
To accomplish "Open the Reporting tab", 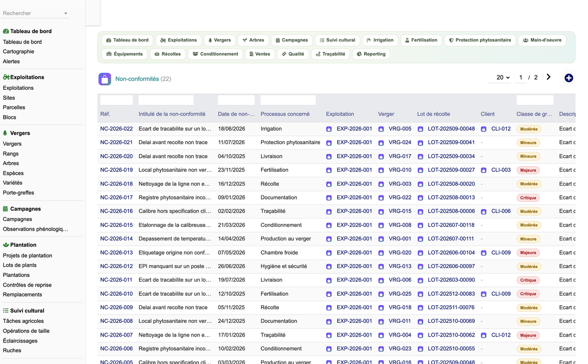I will click(371, 54).
